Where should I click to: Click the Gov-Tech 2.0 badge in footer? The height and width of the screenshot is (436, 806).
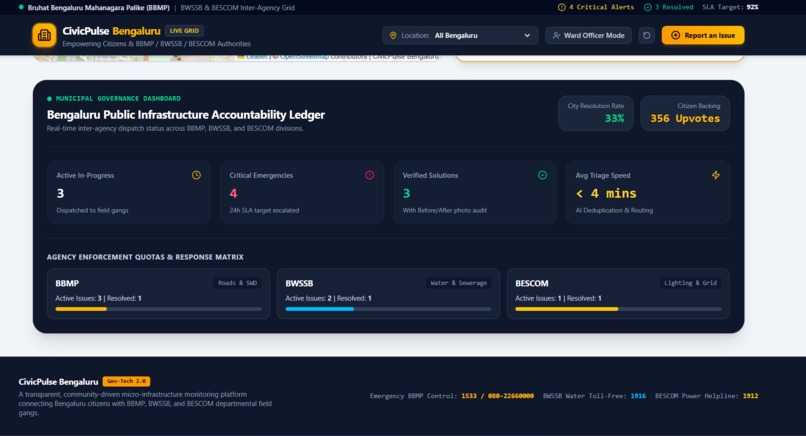pos(126,381)
